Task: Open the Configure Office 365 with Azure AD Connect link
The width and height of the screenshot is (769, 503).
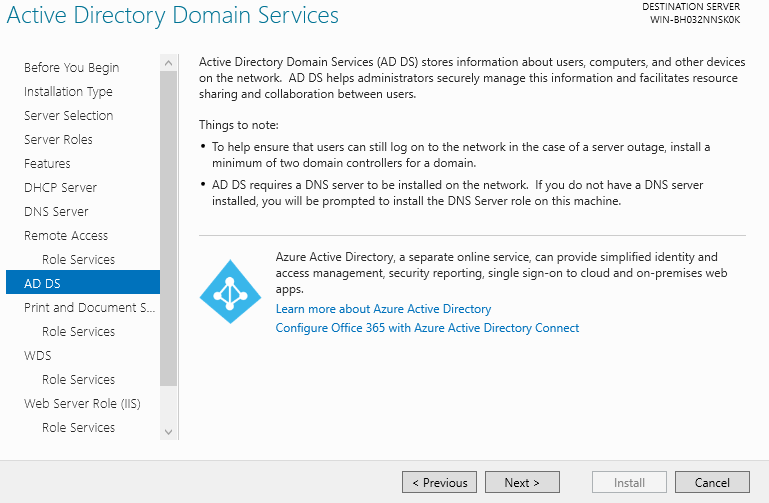Action: (427, 328)
